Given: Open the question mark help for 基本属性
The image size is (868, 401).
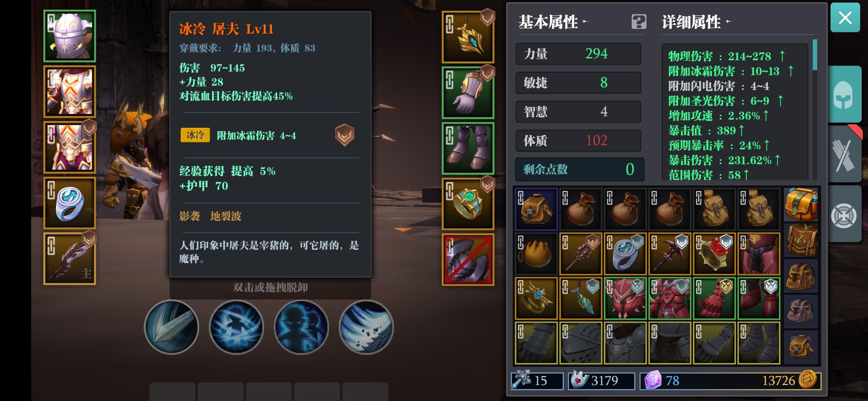Looking at the screenshot, I should (639, 22).
